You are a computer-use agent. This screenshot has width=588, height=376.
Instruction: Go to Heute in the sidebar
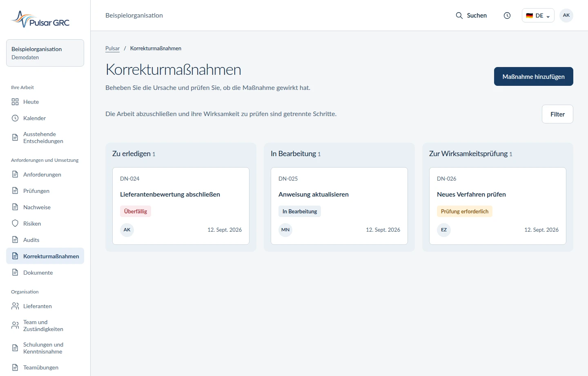tap(45, 102)
